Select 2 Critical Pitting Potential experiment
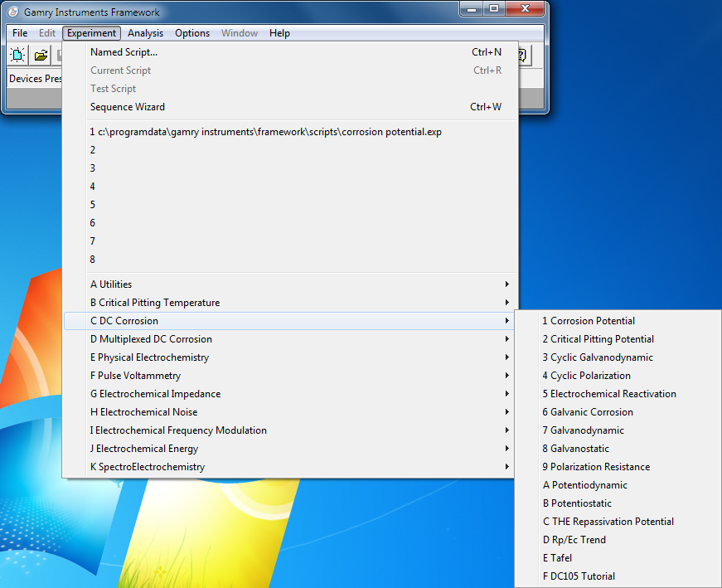The height and width of the screenshot is (588, 722). (618, 339)
